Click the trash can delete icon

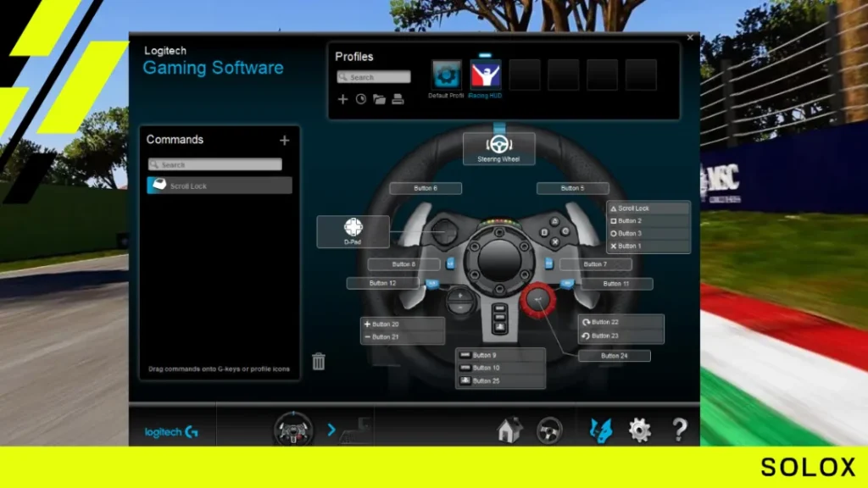click(x=319, y=362)
